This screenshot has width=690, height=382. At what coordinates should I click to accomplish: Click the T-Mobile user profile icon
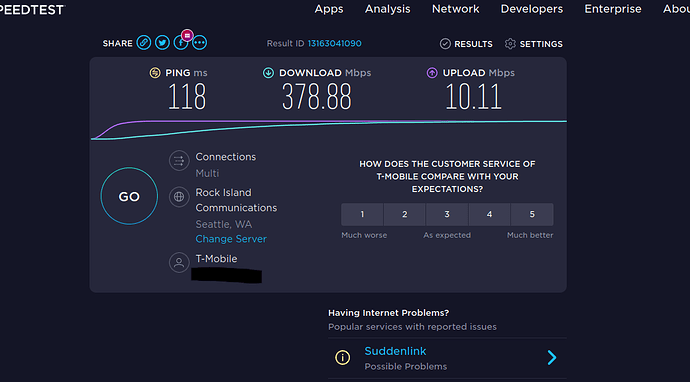[179, 262]
